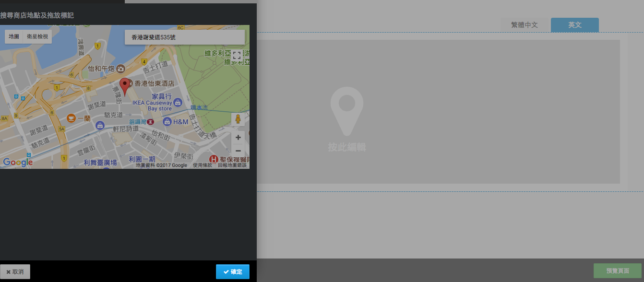Click the H&M shopping icon
Viewport: 644px width, 282px height.
167,121
